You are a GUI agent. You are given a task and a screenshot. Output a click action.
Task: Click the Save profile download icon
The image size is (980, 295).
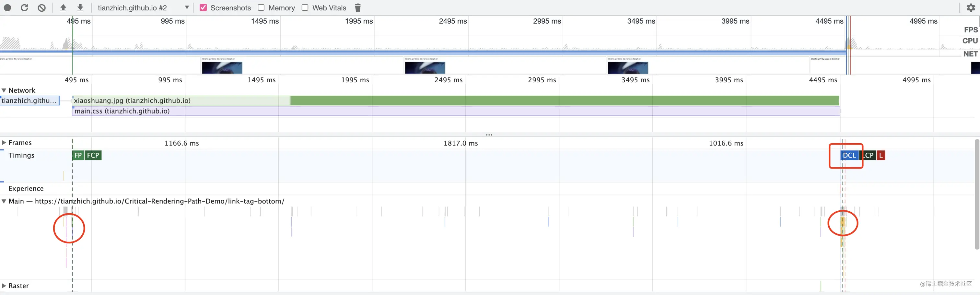pyautogui.click(x=80, y=7)
